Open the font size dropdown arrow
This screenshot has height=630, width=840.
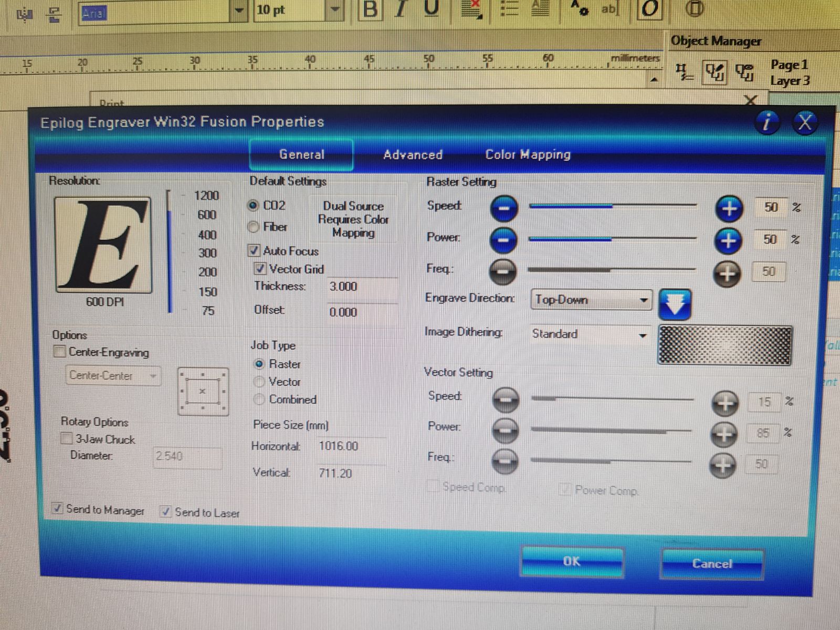(x=335, y=10)
